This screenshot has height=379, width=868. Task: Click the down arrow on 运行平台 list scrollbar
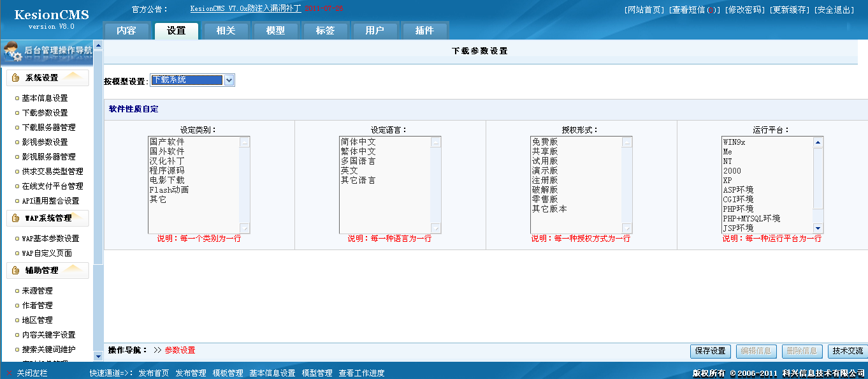click(x=818, y=228)
